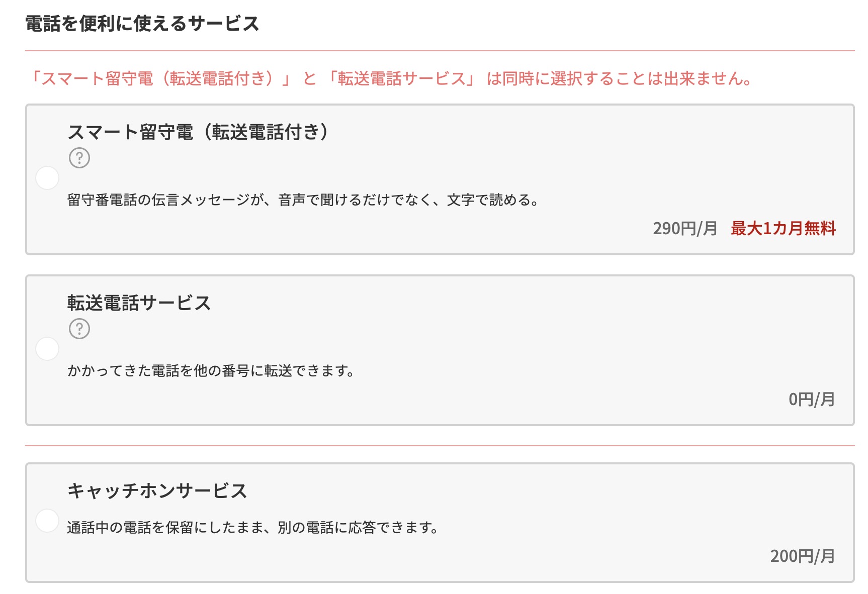The height and width of the screenshot is (594, 868).
Task: Click the スマート留守電（転送電話付き） card title
Action: [x=198, y=132]
